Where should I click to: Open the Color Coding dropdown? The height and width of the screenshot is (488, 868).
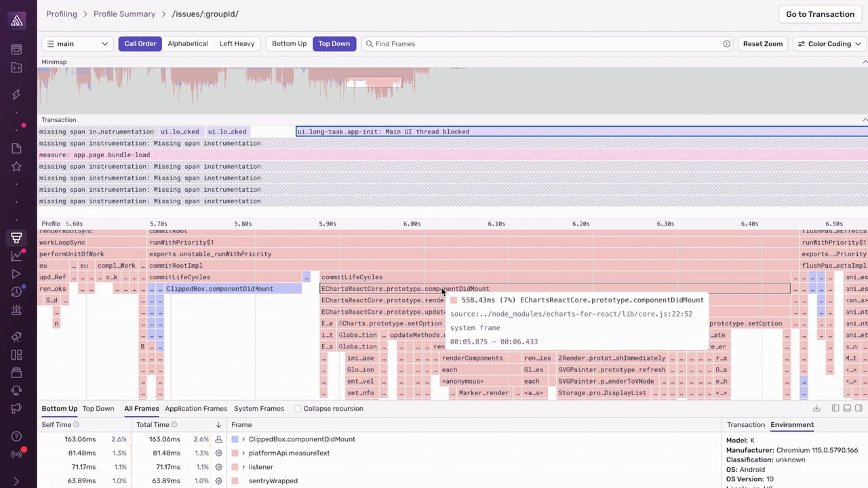829,44
